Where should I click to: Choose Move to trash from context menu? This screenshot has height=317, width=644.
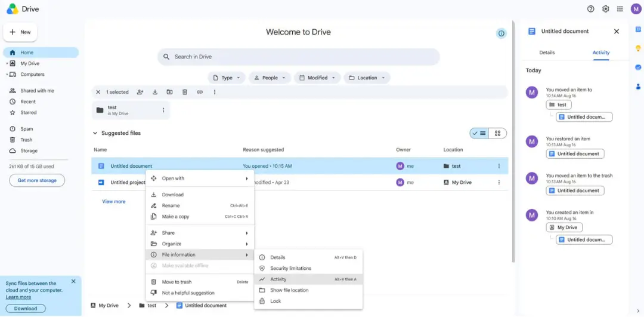[200, 282]
